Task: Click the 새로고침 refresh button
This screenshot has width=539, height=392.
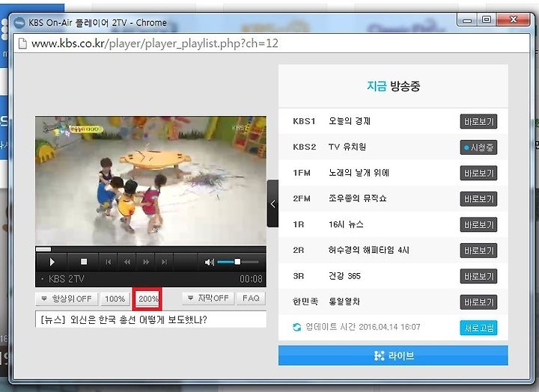Action: [478, 328]
